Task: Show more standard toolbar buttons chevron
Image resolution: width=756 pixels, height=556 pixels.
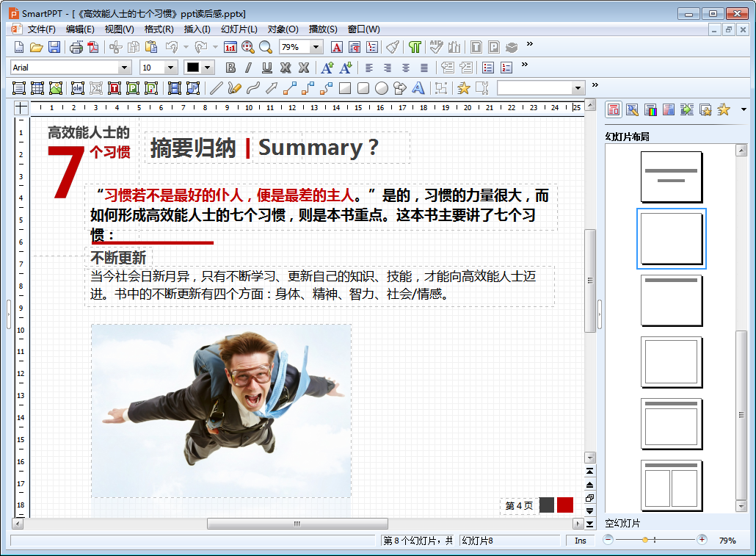Action: tap(529, 44)
